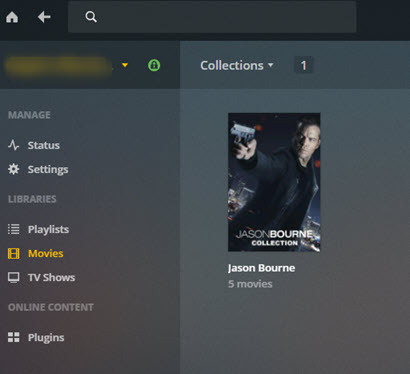Image resolution: width=410 pixels, height=374 pixels.
Task: Click the Playlists list icon
Action: click(14, 229)
